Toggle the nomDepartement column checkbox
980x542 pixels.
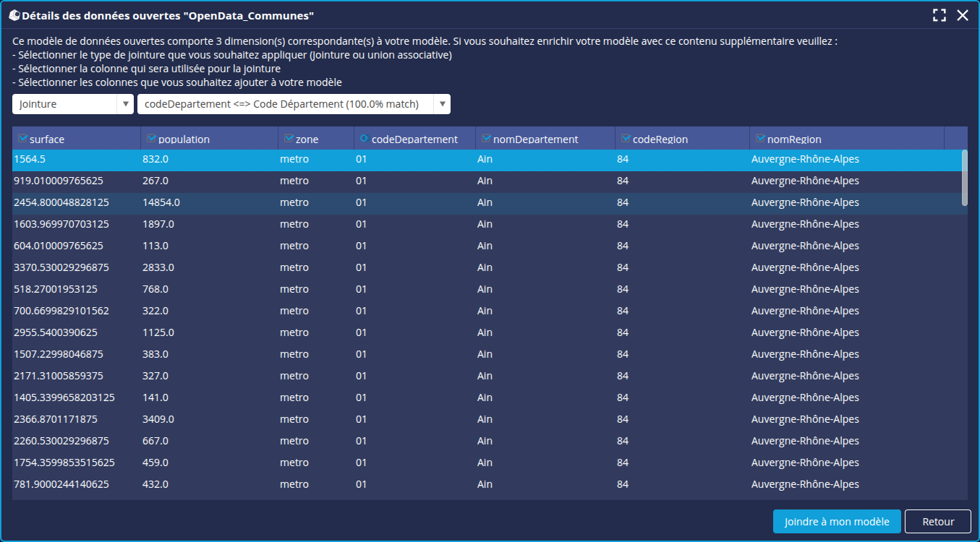click(486, 139)
